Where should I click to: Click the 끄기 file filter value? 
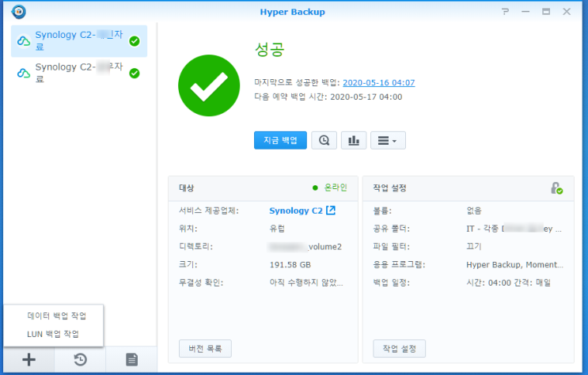click(473, 246)
